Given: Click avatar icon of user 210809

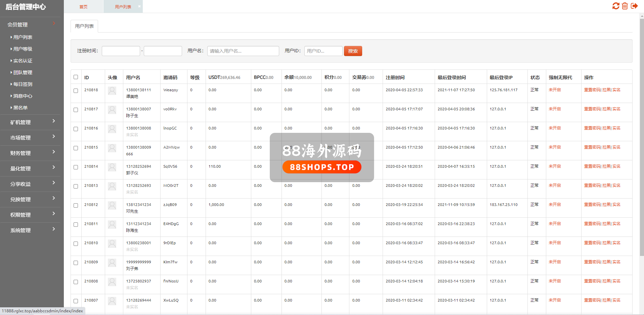Looking at the screenshot, I should [112, 263].
